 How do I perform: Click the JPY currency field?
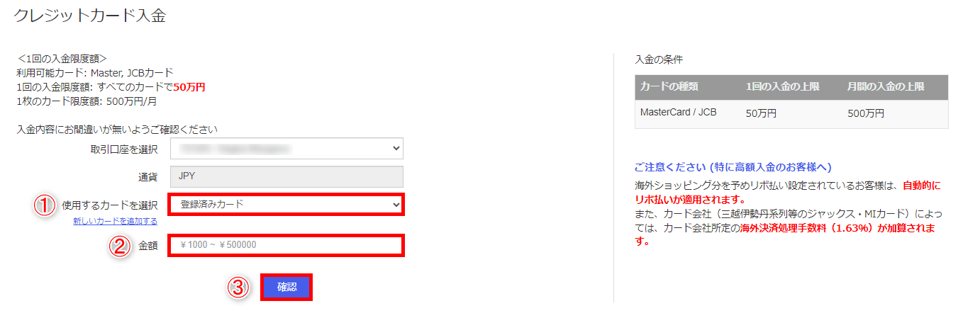point(286,176)
